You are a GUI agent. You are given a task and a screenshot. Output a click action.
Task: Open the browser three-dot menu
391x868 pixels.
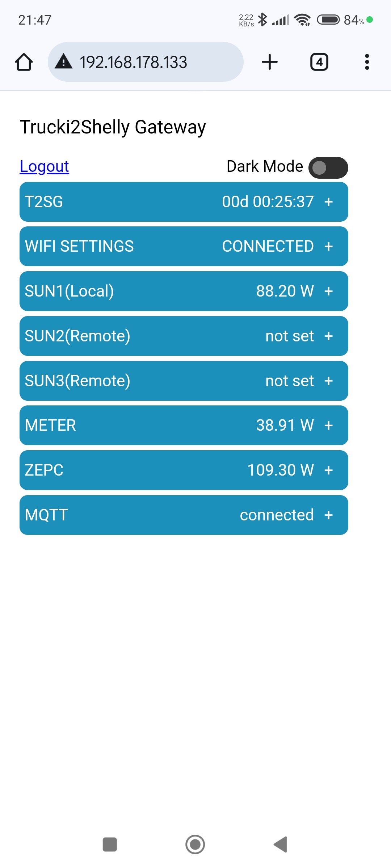click(x=367, y=62)
